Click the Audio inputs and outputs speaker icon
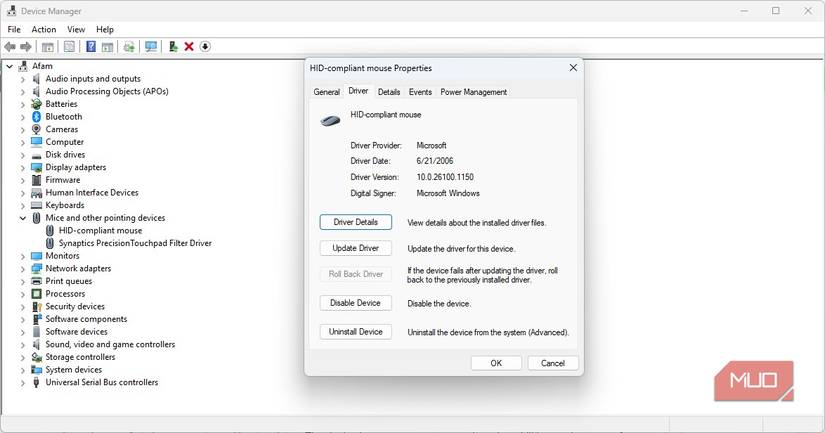Viewport: 825px width, 433px height. pos(36,79)
